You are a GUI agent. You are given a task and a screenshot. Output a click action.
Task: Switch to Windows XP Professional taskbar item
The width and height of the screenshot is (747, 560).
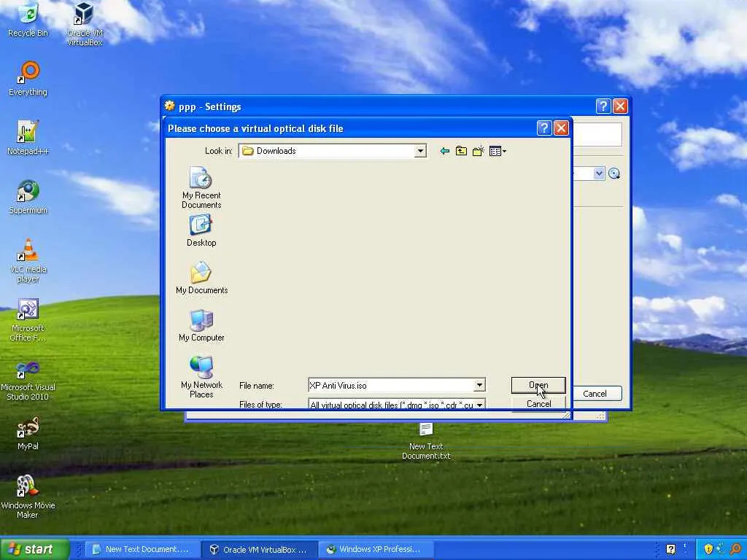pyautogui.click(x=376, y=550)
